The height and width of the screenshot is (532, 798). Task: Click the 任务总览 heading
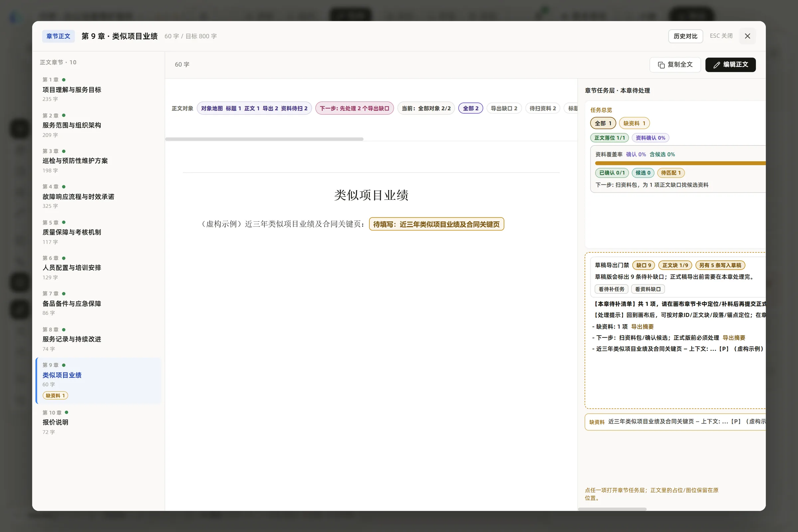click(601, 110)
